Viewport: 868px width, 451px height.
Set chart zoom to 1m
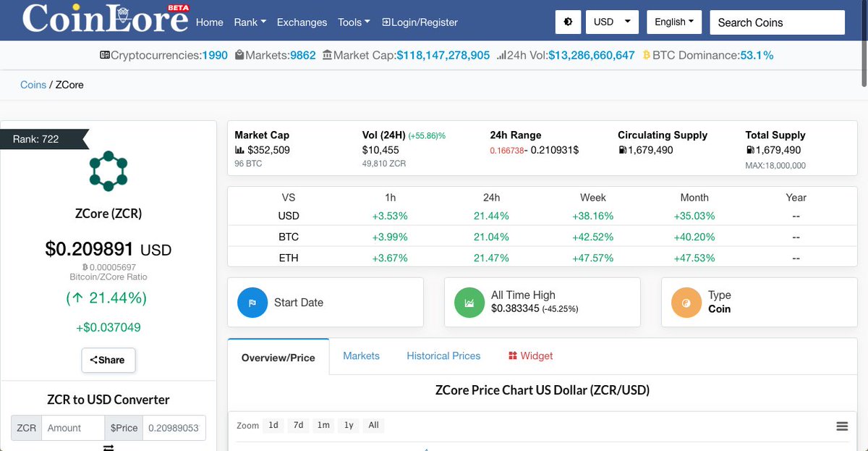point(323,425)
